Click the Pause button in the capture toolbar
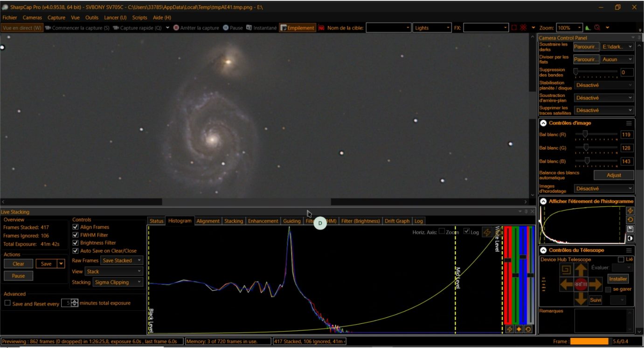The height and width of the screenshot is (348, 644). (233, 28)
